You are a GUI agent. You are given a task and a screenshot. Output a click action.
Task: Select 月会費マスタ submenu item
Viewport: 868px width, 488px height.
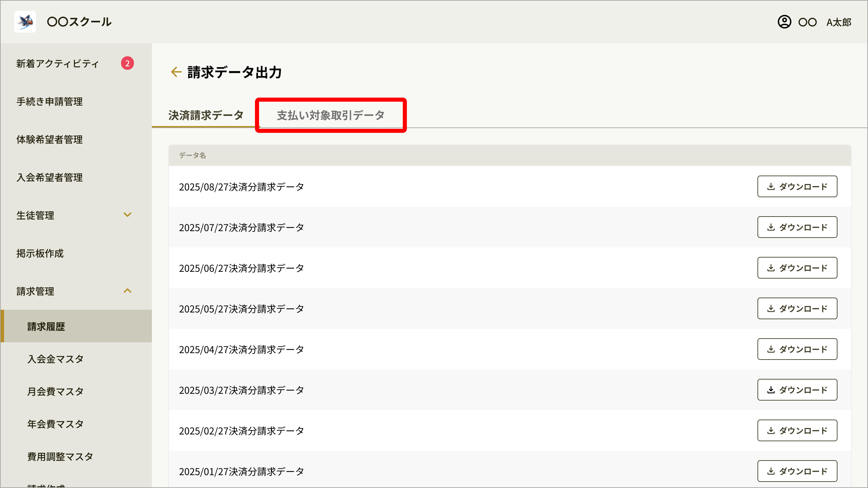(x=55, y=392)
